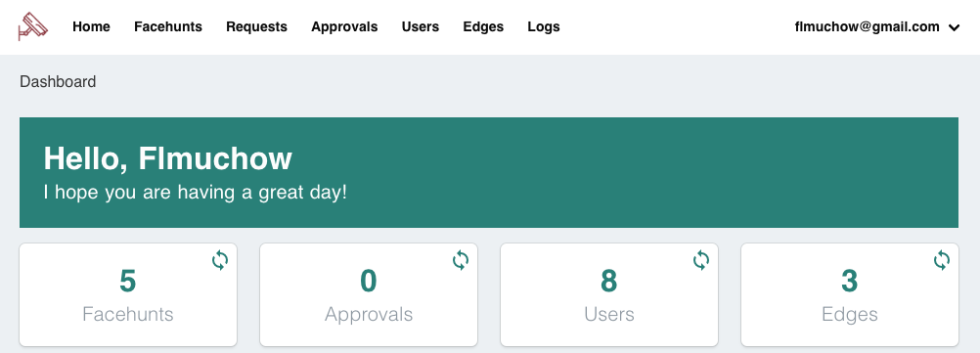Refresh the Users count card
The image size is (980, 353).
click(x=701, y=260)
